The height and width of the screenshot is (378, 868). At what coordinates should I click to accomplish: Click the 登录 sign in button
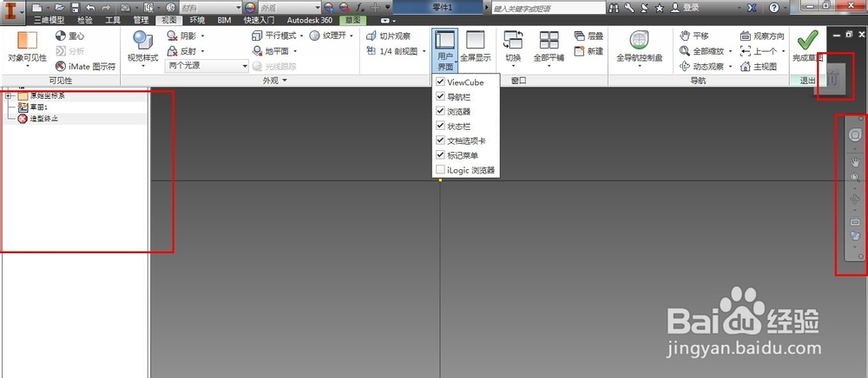click(686, 8)
